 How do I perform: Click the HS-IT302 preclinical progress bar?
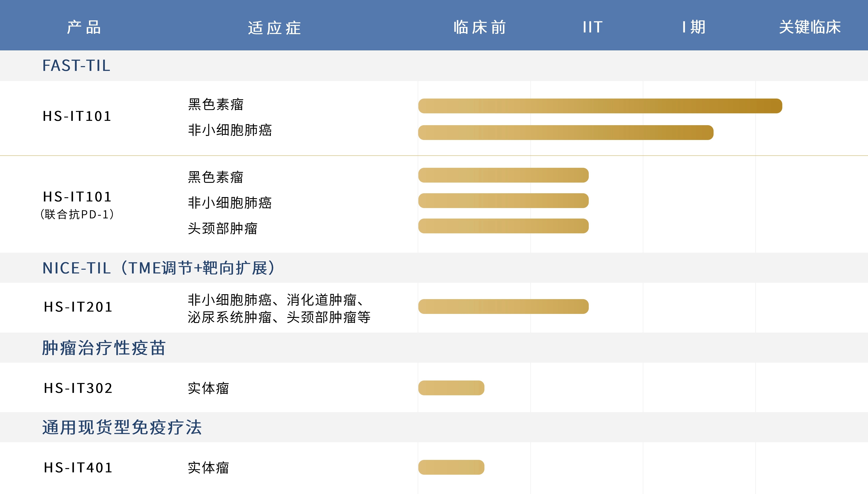click(x=451, y=388)
